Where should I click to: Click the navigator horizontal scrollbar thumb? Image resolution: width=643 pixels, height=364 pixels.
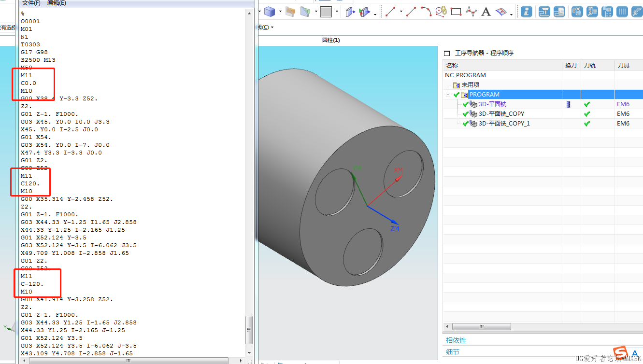(x=482, y=327)
